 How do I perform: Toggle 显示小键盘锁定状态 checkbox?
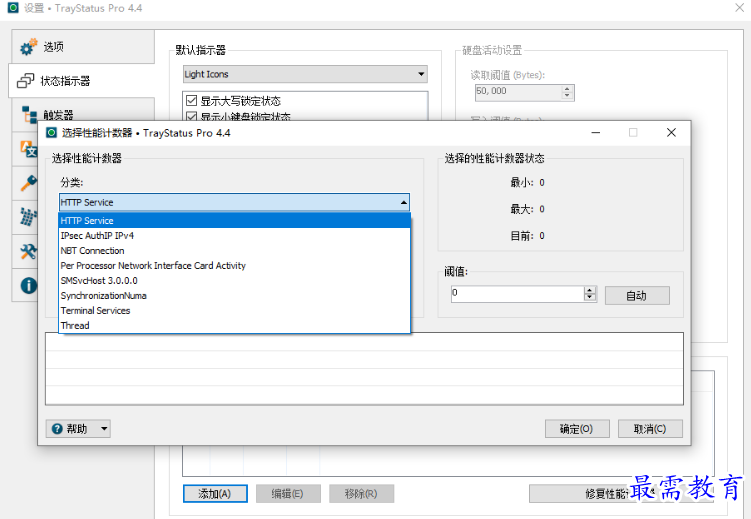pyautogui.click(x=192, y=116)
